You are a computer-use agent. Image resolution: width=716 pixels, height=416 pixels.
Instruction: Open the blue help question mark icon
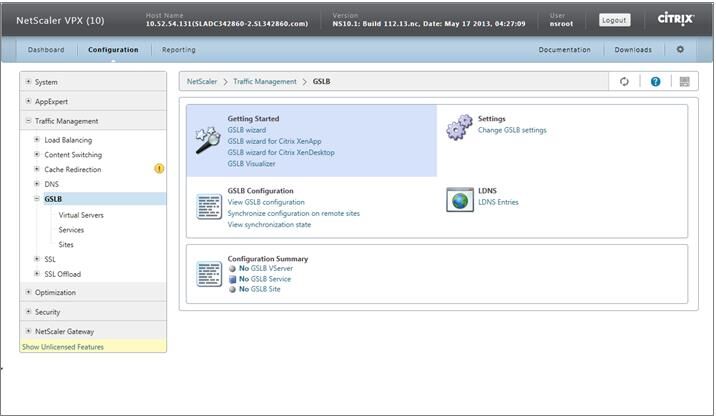(655, 81)
